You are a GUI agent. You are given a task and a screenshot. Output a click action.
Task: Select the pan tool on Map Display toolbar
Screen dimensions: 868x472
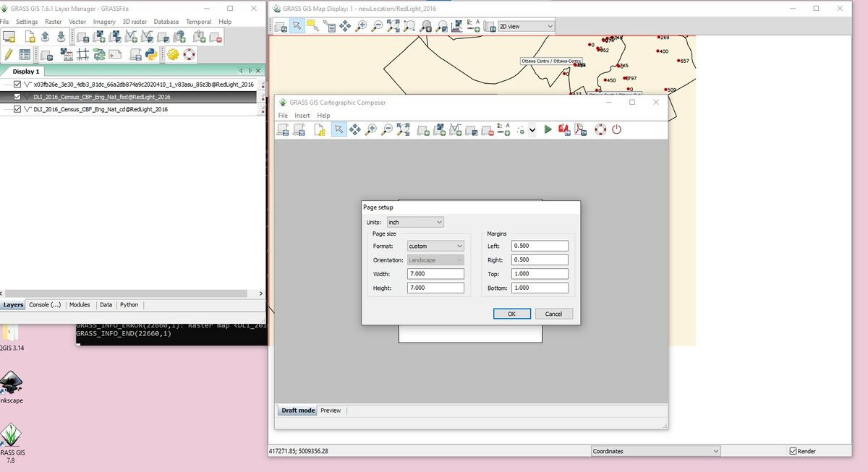point(345,26)
